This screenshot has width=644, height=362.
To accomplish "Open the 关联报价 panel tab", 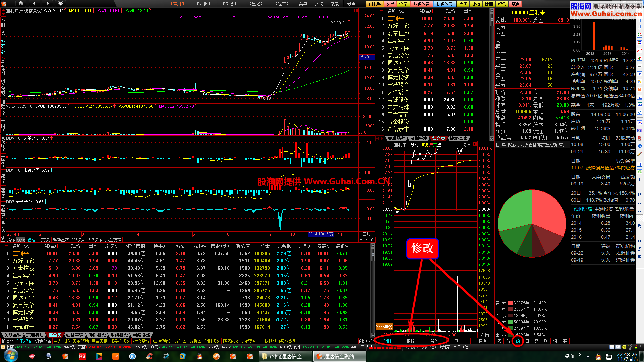I will pyautogui.click(x=24, y=341).
